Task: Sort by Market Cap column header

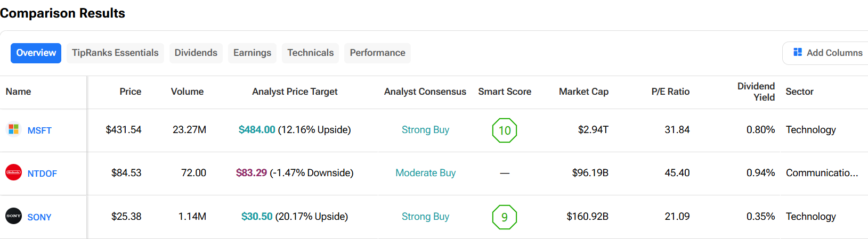Action: click(583, 92)
